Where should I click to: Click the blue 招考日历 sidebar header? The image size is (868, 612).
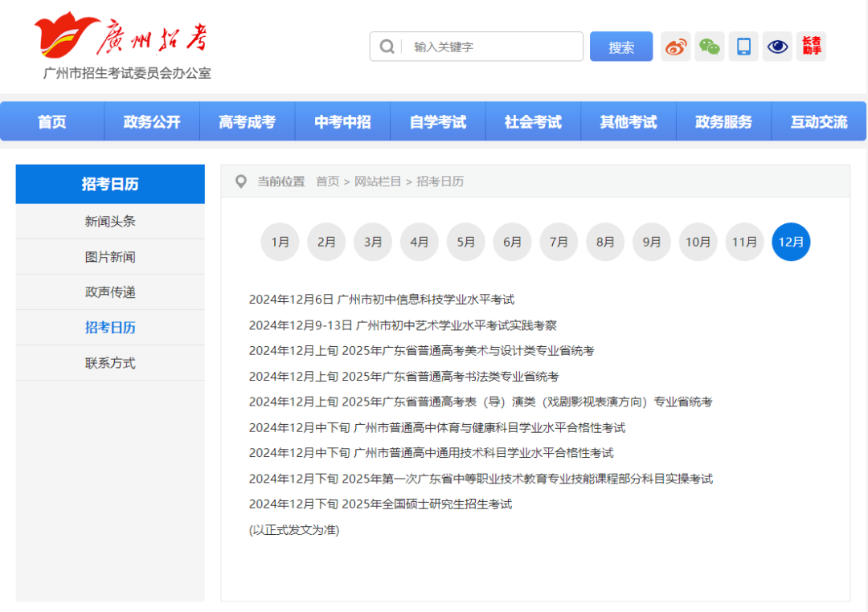(x=110, y=184)
